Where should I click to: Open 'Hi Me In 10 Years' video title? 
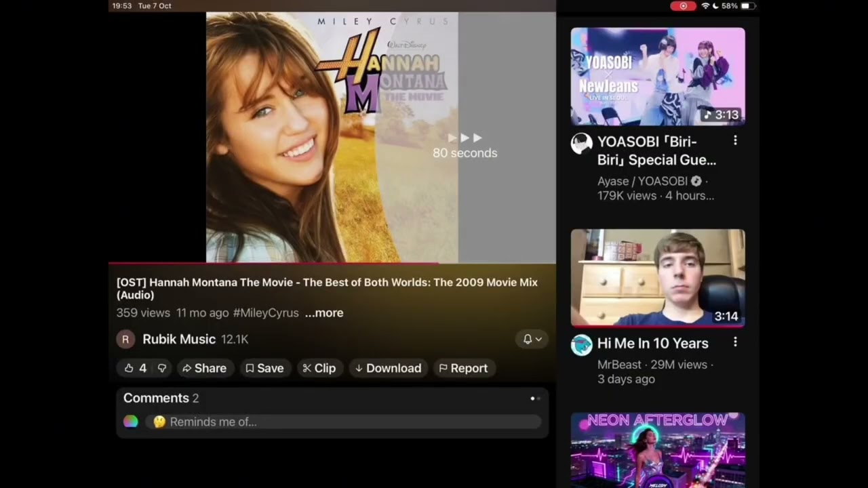click(x=653, y=344)
